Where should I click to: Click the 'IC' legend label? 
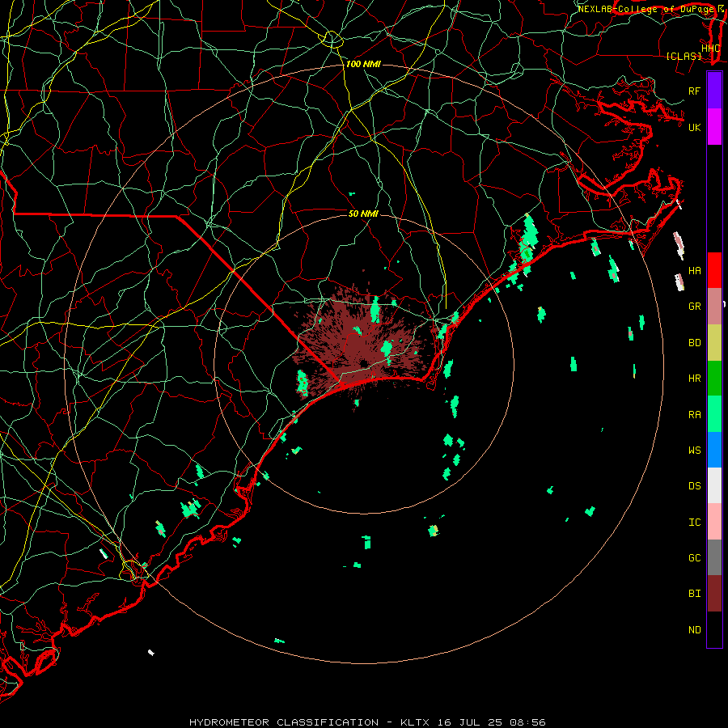pyautogui.click(x=694, y=523)
